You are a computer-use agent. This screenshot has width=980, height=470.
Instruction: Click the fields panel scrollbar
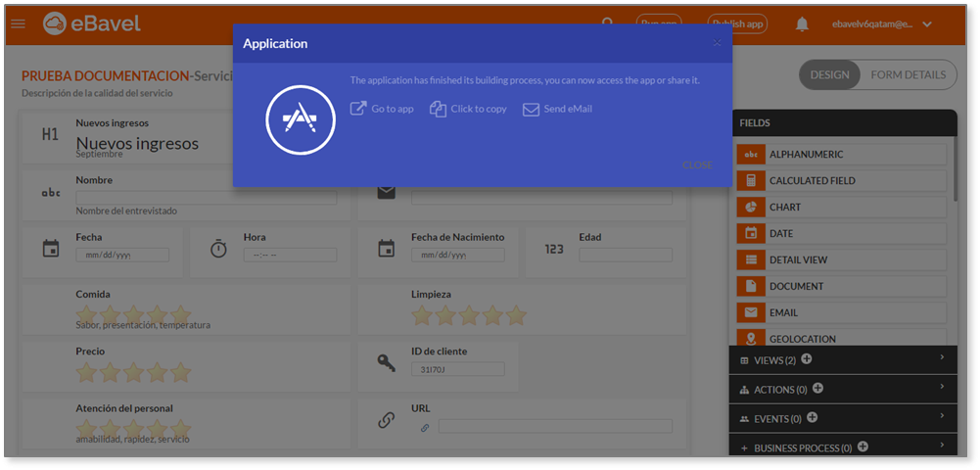point(955,168)
